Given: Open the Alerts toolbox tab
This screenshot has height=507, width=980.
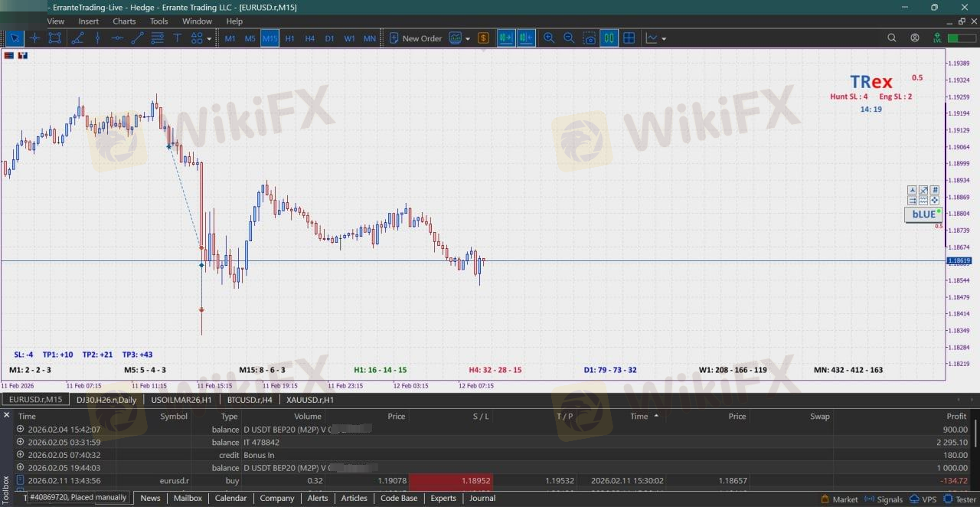Looking at the screenshot, I should click(318, 498).
